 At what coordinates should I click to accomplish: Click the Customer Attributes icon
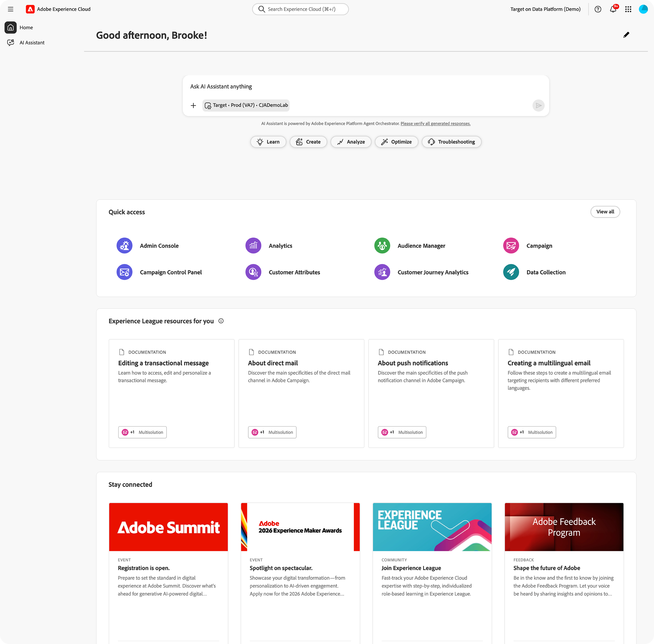[x=253, y=272]
